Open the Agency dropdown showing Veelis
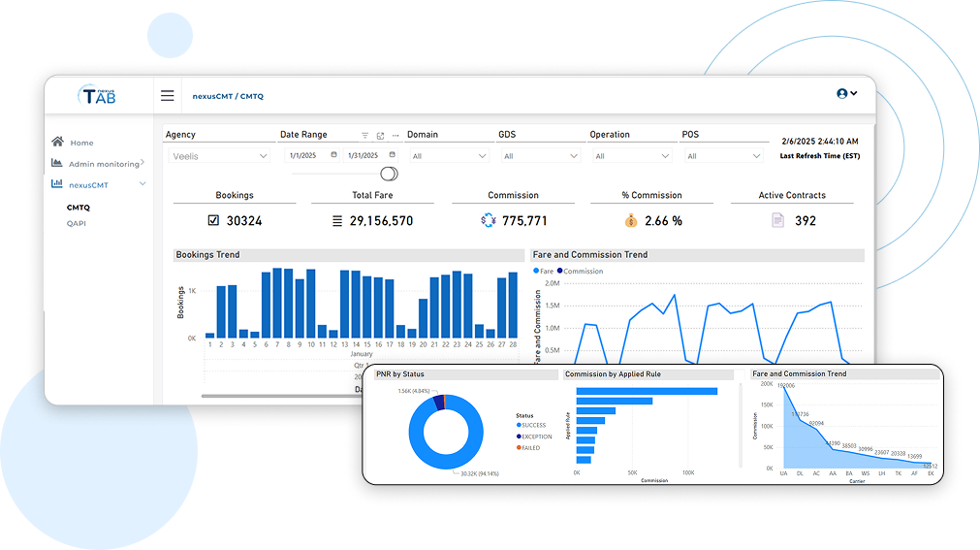Viewport: 980px width, 550px height. click(220, 156)
